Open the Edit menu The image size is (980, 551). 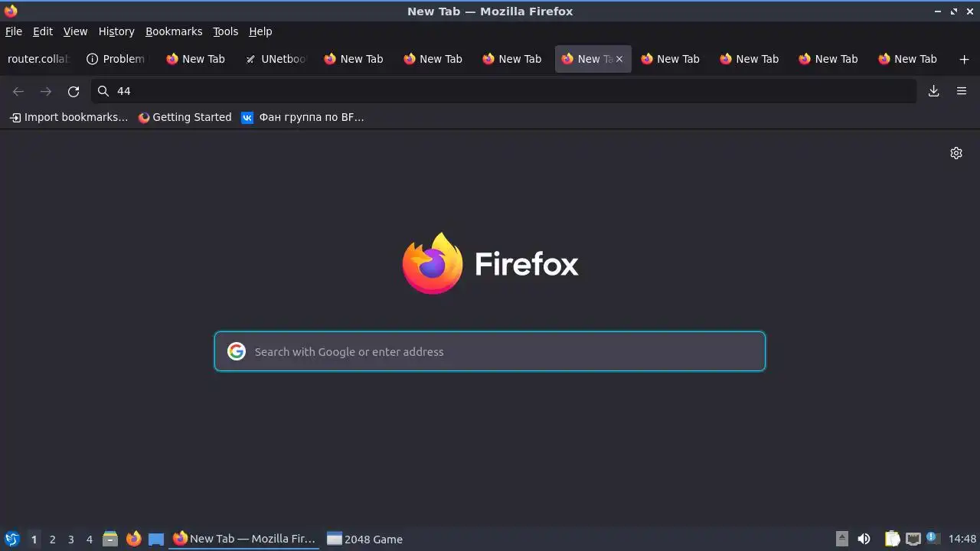(x=43, y=31)
